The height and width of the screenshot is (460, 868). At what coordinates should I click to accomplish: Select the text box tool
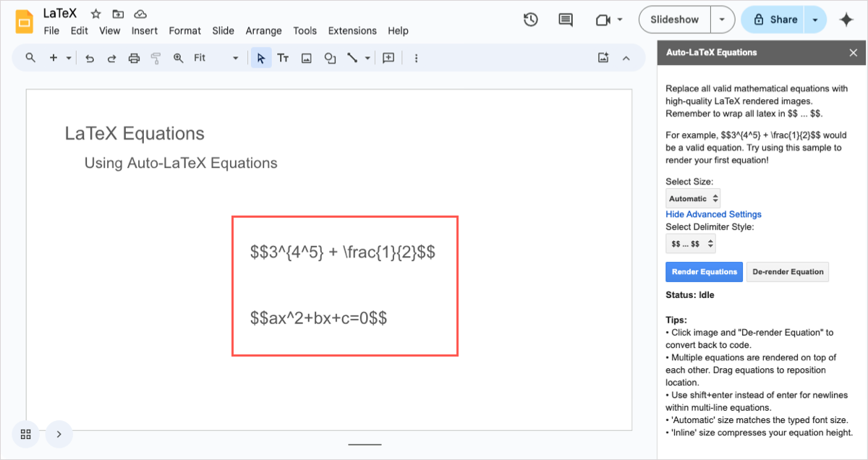284,59
